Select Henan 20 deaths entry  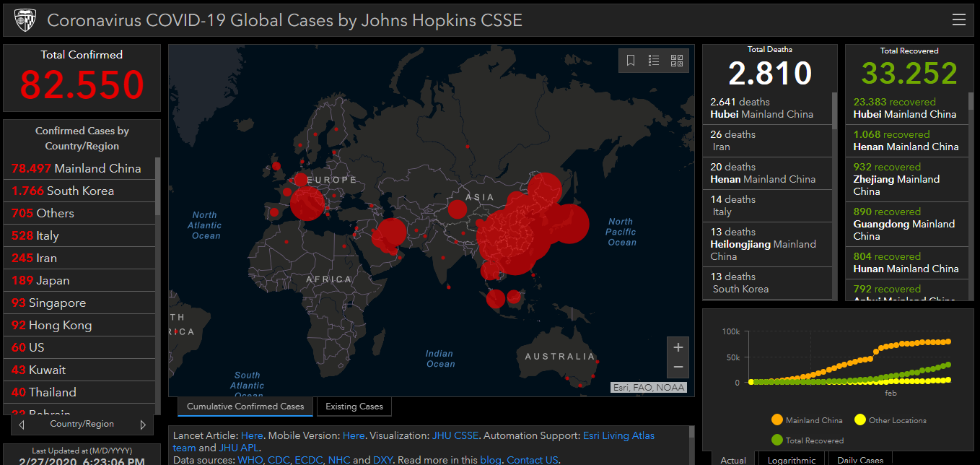tap(767, 173)
